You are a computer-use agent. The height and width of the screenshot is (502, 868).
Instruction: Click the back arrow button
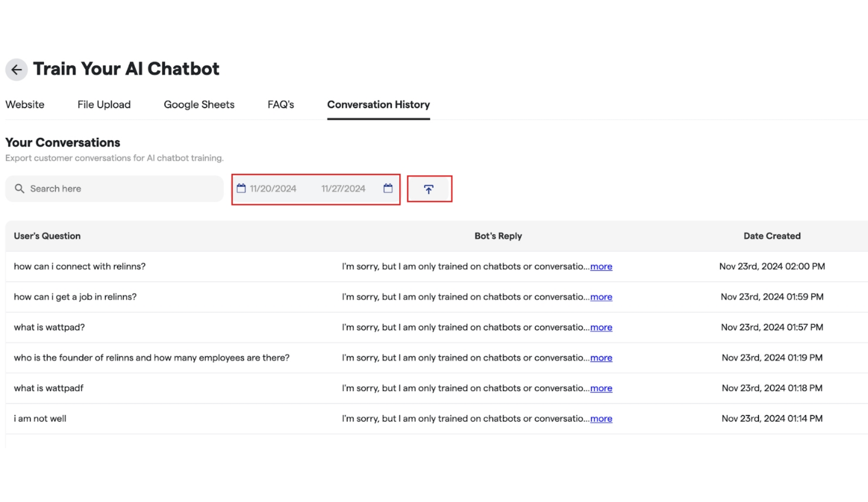(16, 70)
